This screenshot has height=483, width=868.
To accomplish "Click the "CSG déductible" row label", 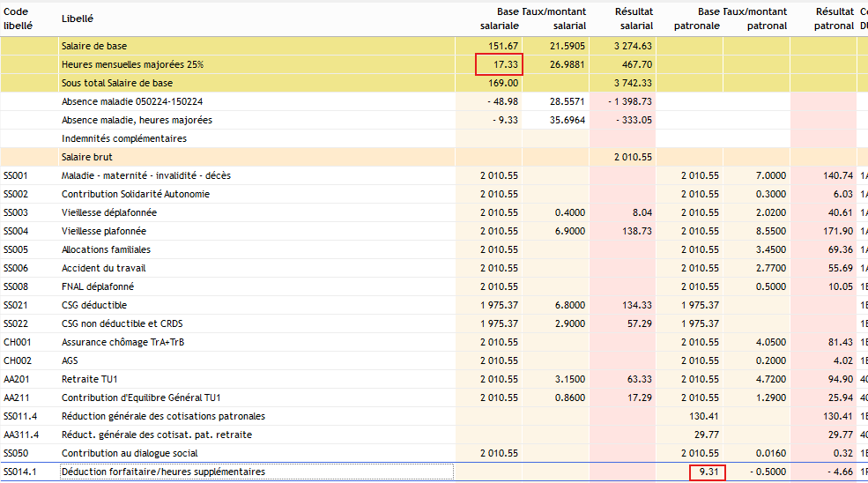I will (94, 305).
